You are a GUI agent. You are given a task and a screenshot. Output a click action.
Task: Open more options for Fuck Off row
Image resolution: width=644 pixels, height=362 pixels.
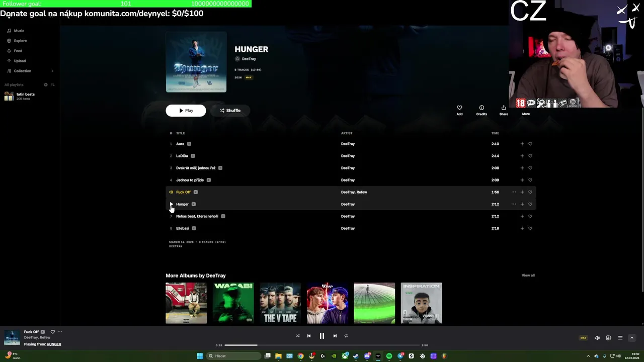[x=513, y=192]
